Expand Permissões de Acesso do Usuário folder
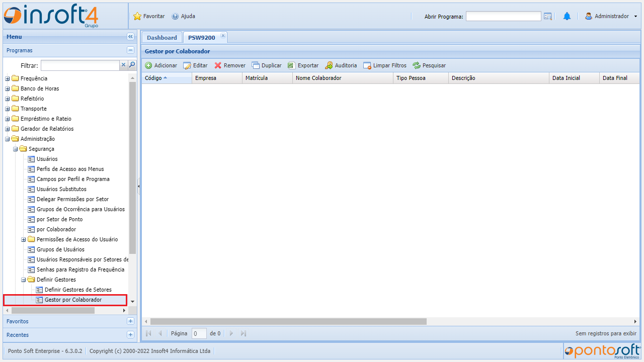644x362 pixels. 24,239
